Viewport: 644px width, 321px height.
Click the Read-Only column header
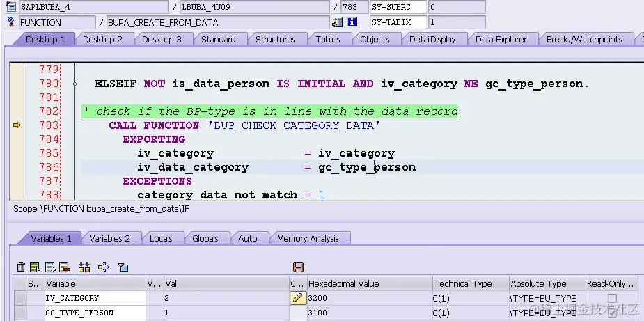coord(611,283)
